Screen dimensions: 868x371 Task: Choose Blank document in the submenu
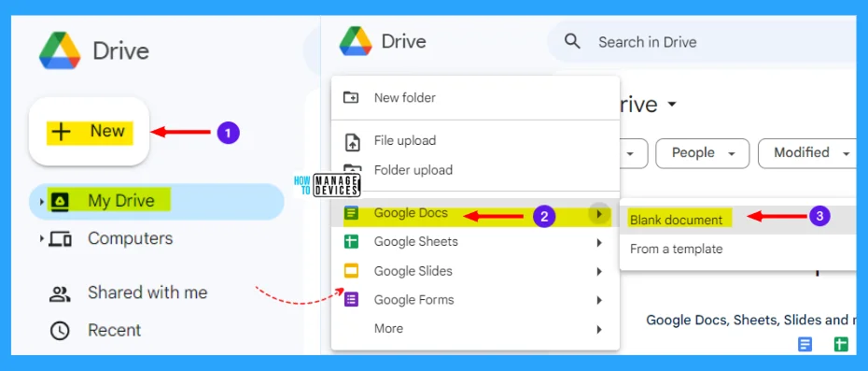(x=738, y=220)
